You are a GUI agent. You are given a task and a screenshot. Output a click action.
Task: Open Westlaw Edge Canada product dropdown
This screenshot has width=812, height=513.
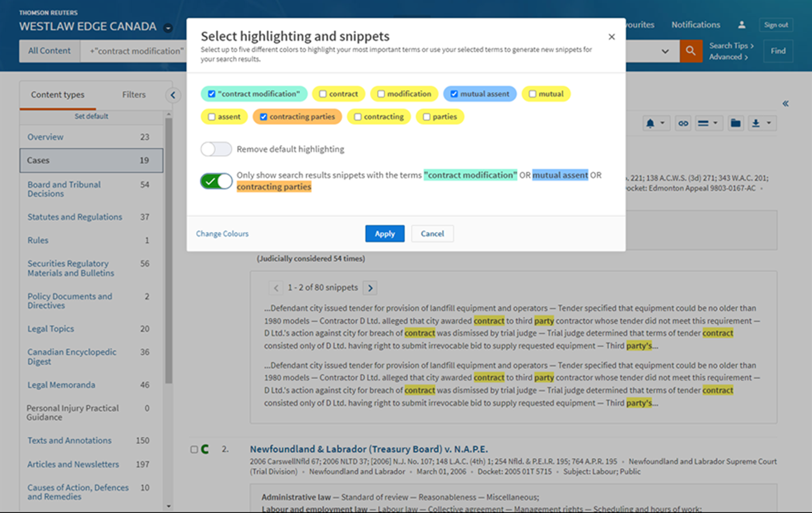pyautogui.click(x=168, y=28)
